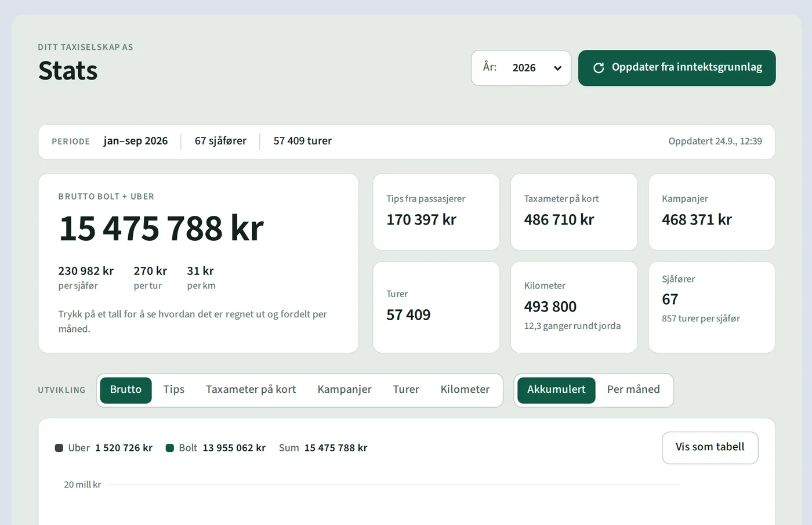
Task: Select the Kilometer tab
Action: coord(465,390)
